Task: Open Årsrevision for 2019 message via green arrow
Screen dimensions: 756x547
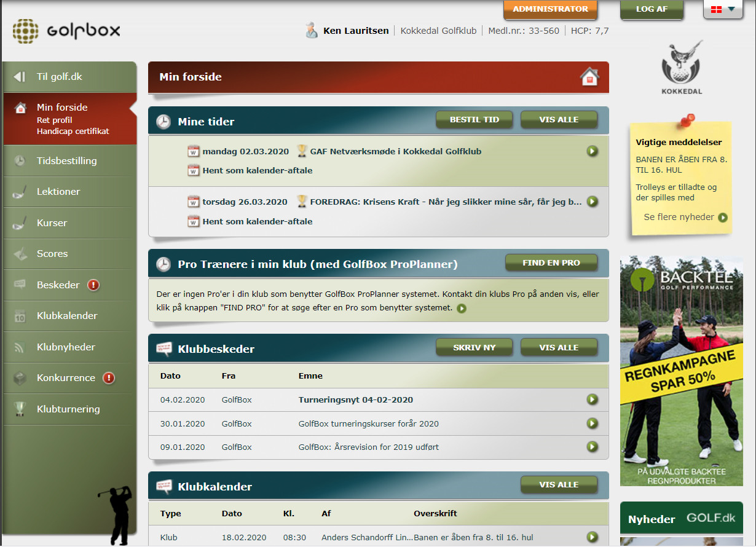Action: click(593, 447)
